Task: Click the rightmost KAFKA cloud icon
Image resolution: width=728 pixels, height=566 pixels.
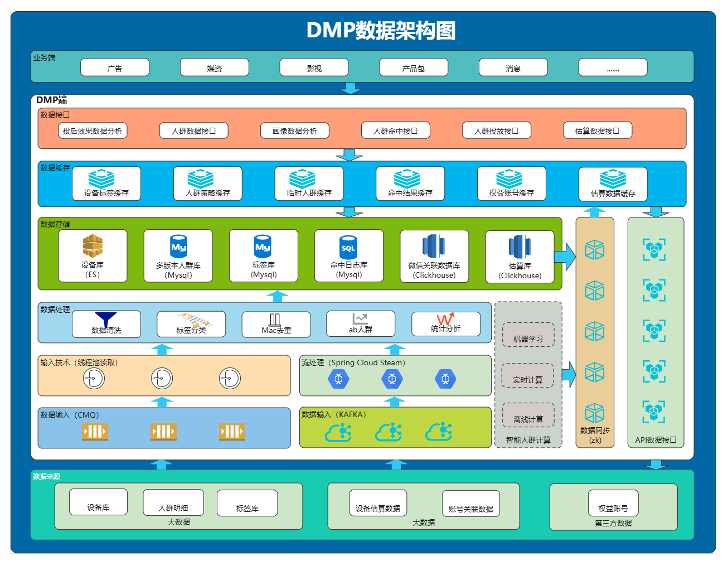Action: coord(439,432)
